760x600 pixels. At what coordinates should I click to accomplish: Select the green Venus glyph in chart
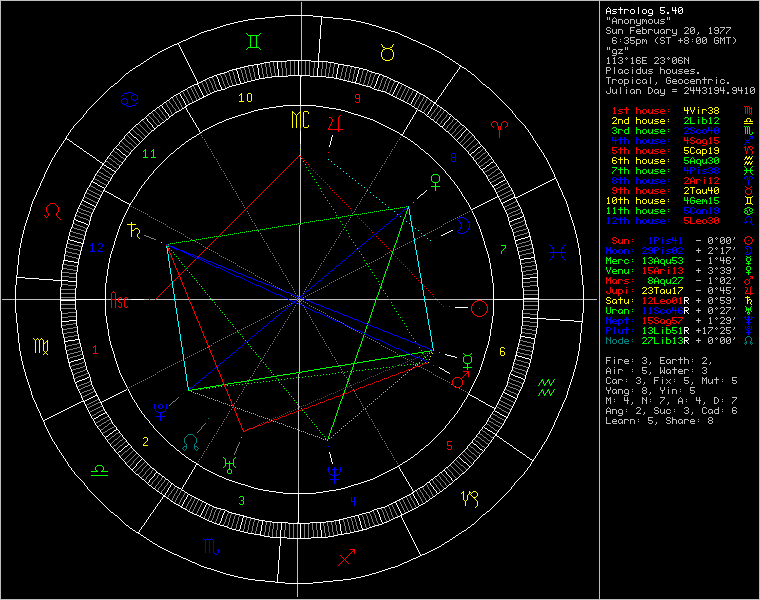[x=434, y=182]
